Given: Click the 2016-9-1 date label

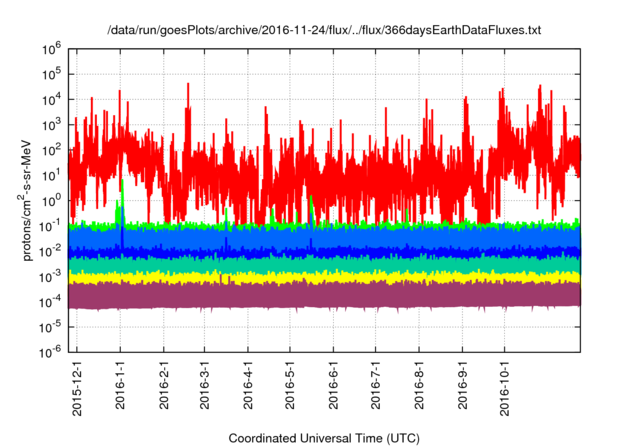Looking at the screenshot, I should pos(462,385).
